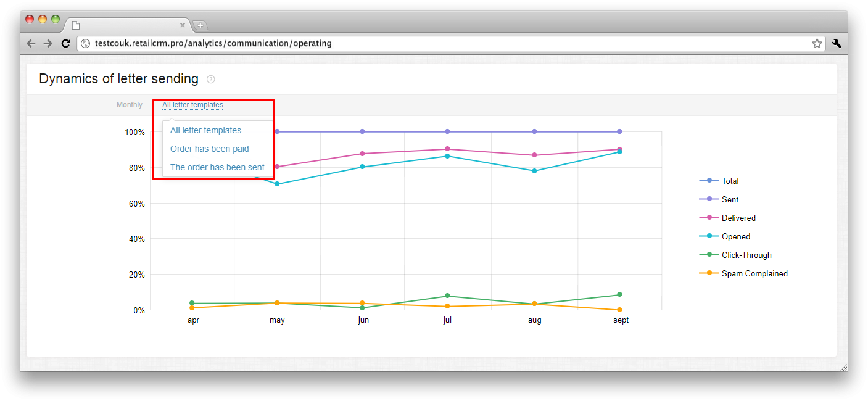Click the Opened data point for aug

(x=534, y=171)
